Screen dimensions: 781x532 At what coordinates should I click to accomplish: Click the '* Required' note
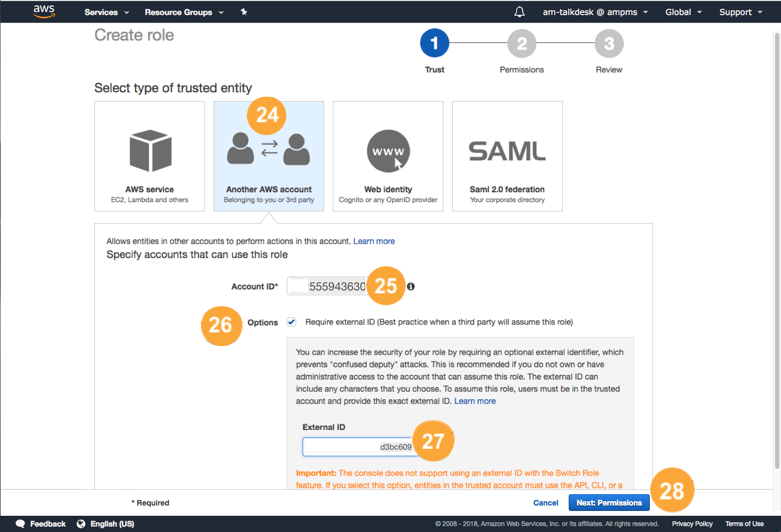point(150,503)
